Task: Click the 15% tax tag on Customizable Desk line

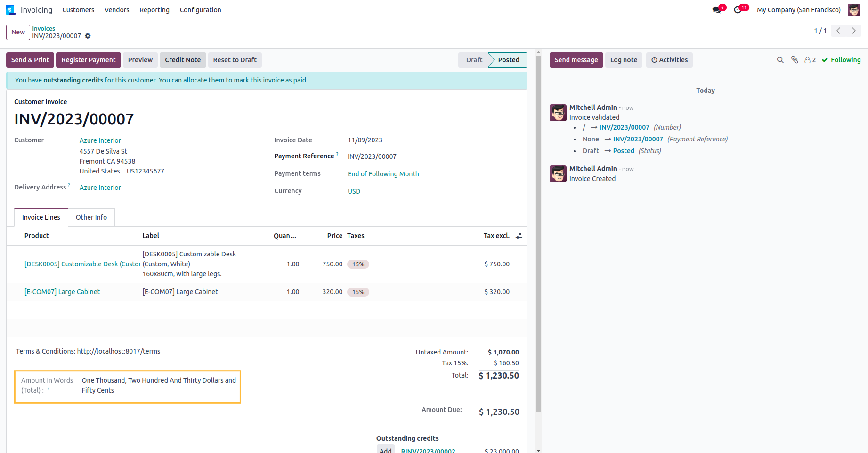Action: [358, 264]
